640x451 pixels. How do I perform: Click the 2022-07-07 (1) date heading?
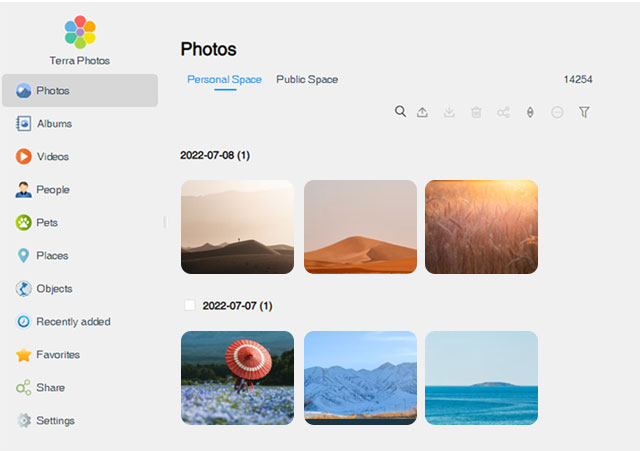pyautogui.click(x=238, y=306)
